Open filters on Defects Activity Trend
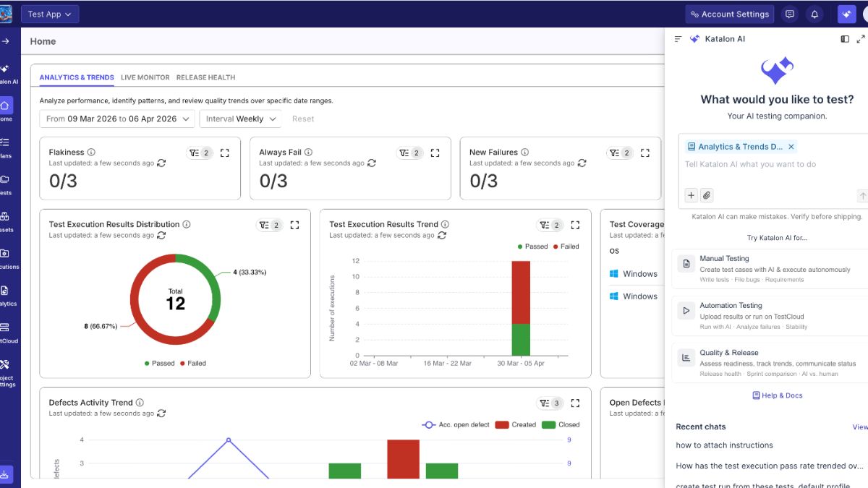 click(550, 403)
